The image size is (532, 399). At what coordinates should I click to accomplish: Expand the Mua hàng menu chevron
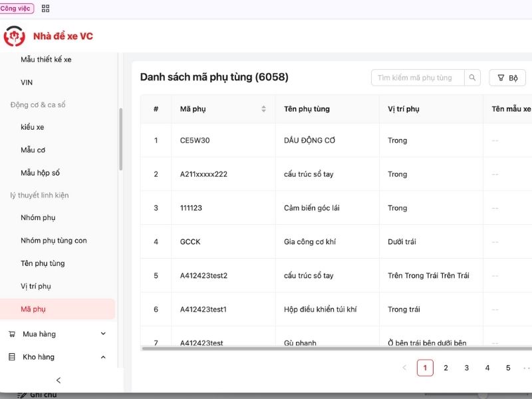point(103,334)
